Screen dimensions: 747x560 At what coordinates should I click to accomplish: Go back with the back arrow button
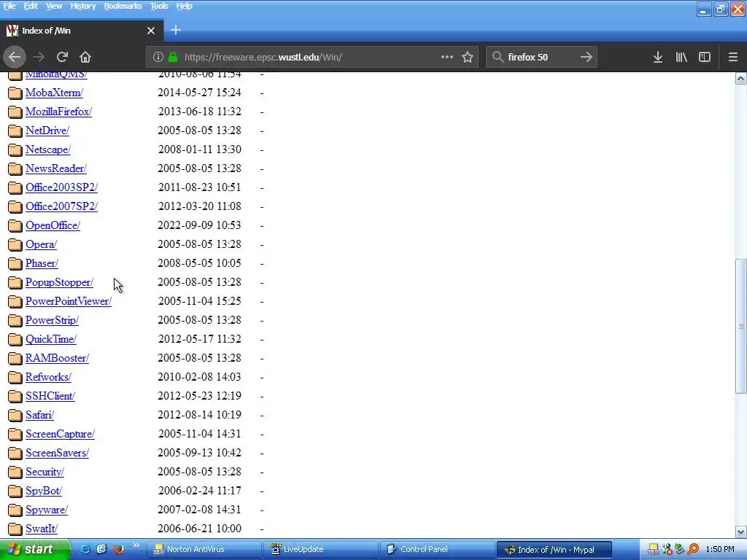click(x=15, y=57)
